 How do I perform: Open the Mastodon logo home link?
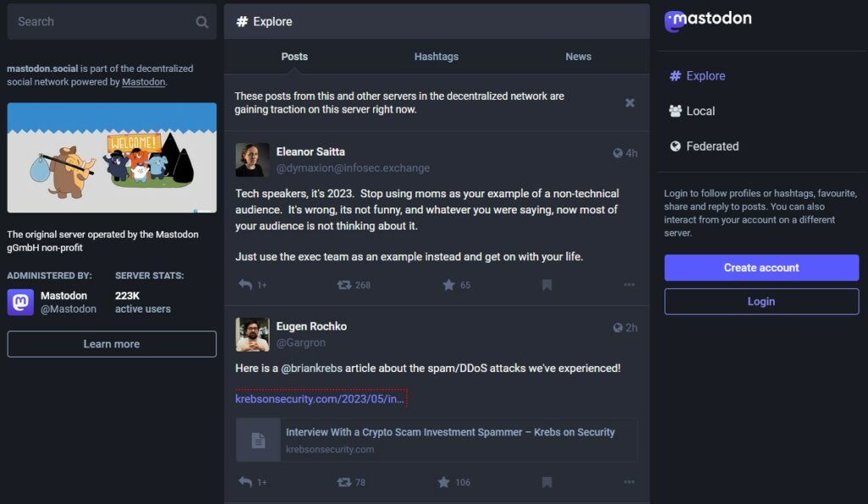click(708, 20)
